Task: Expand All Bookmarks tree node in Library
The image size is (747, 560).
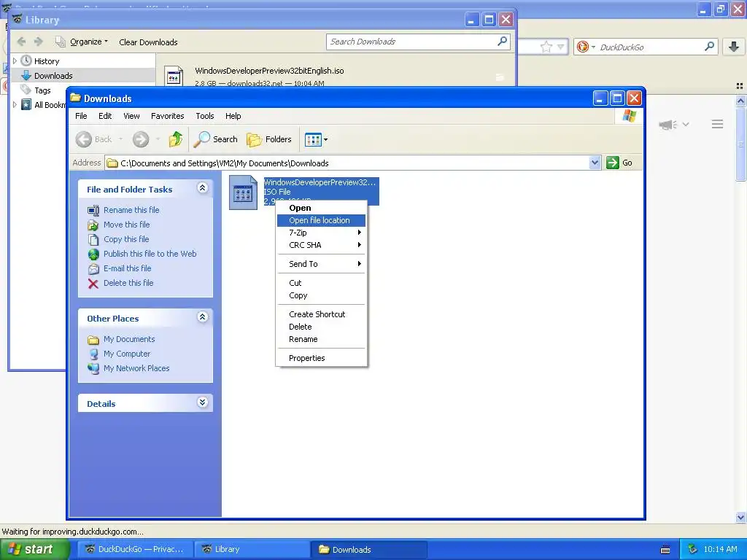Action: coord(15,104)
